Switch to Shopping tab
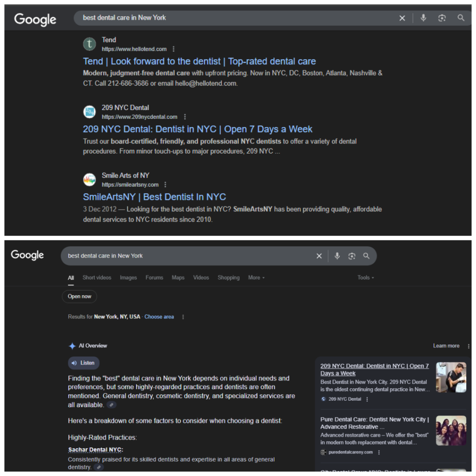This screenshot has width=476, height=476. click(229, 278)
